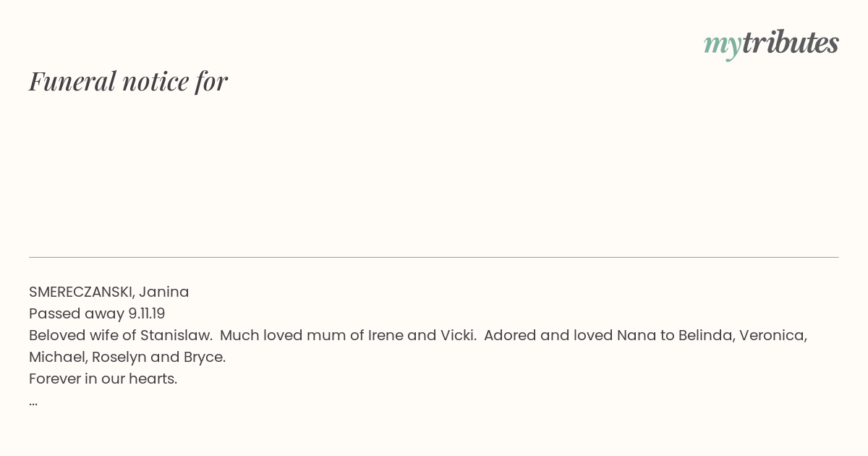The image size is (868, 456).
Task: Click the 'Passed away 9.11.19' line
Action: coord(97,313)
